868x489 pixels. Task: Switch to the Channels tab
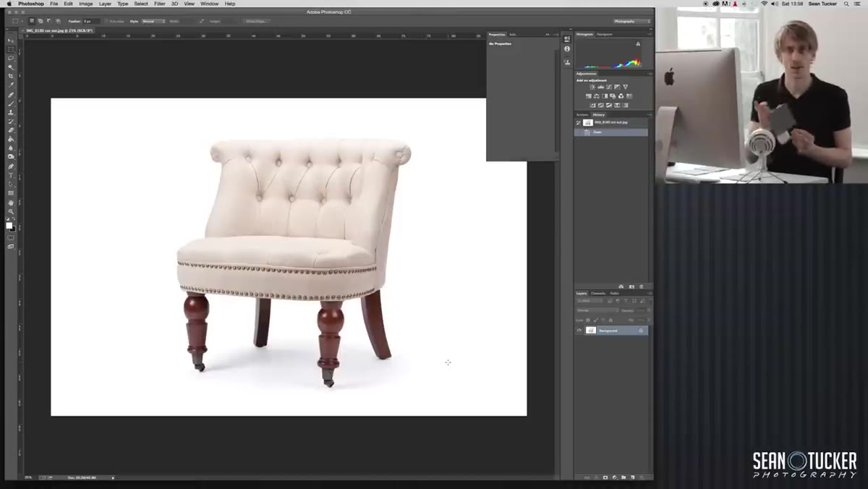(x=598, y=294)
